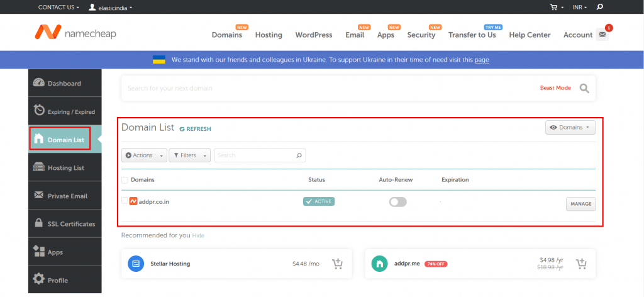Open the Account menu
Image resolution: width=644 pixels, height=297 pixels.
click(x=578, y=35)
